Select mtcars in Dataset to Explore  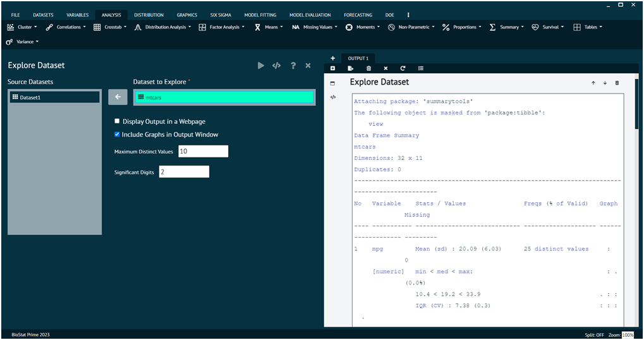224,97
